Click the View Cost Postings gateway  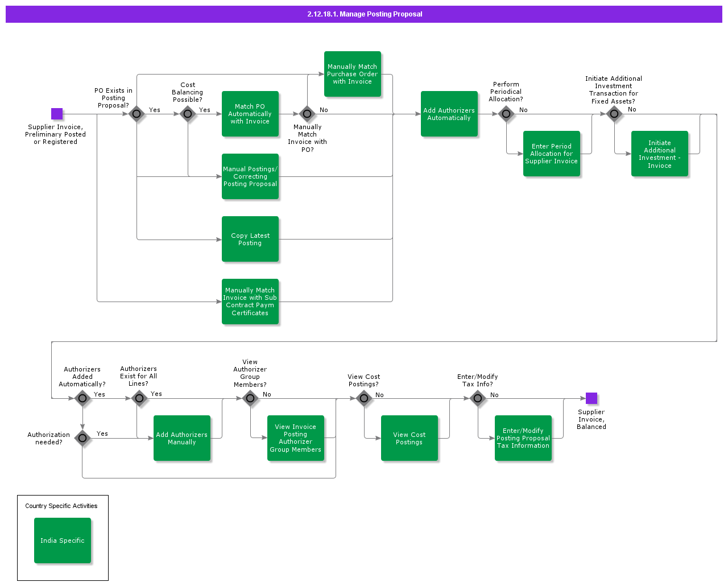[364, 398]
